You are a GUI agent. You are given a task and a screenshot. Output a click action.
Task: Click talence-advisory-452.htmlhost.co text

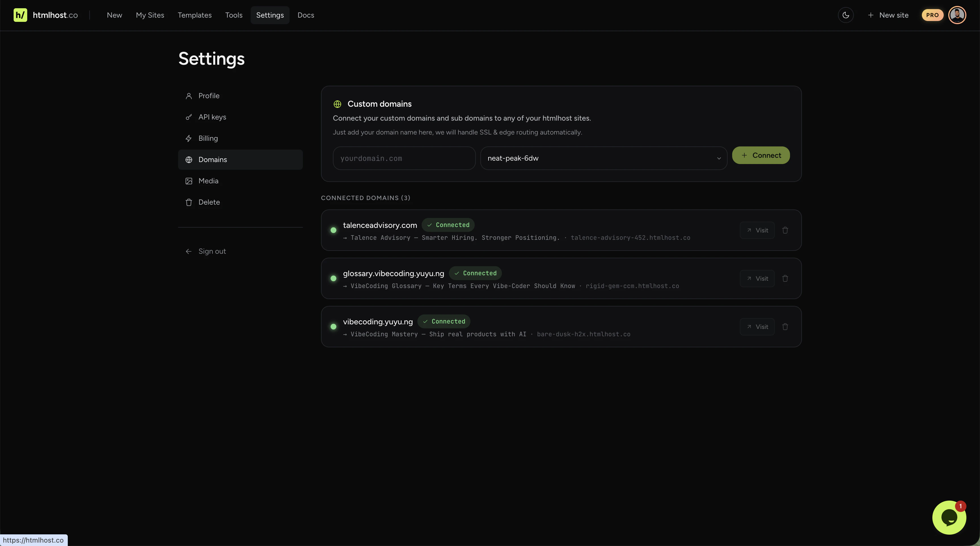tap(630, 238)
